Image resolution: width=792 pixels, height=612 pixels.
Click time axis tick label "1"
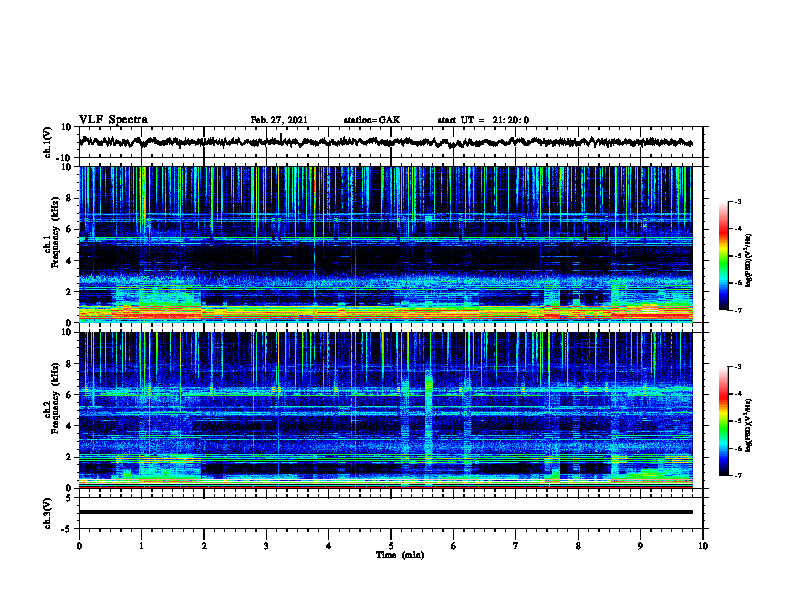(141, 546)
